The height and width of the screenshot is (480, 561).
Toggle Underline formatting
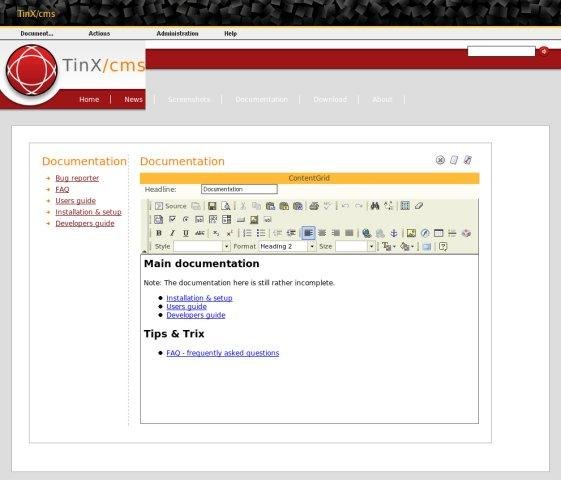(x=186, y=233)
